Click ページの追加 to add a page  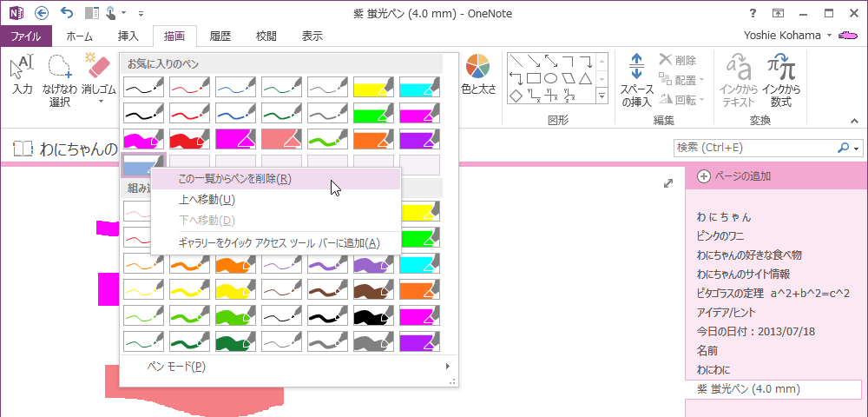(x=734, y=176)
